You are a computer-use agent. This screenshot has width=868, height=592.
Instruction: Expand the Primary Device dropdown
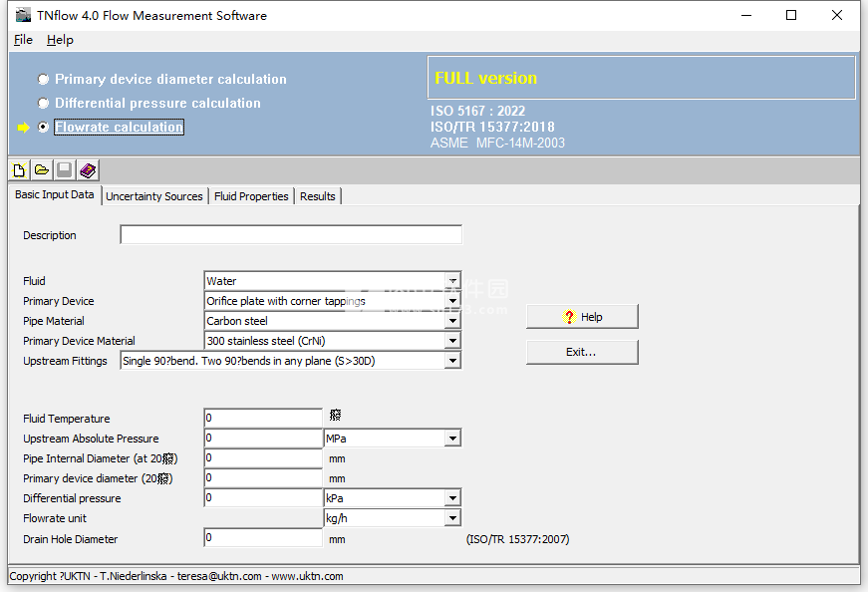pyautogui.click(x=452, y=301)
